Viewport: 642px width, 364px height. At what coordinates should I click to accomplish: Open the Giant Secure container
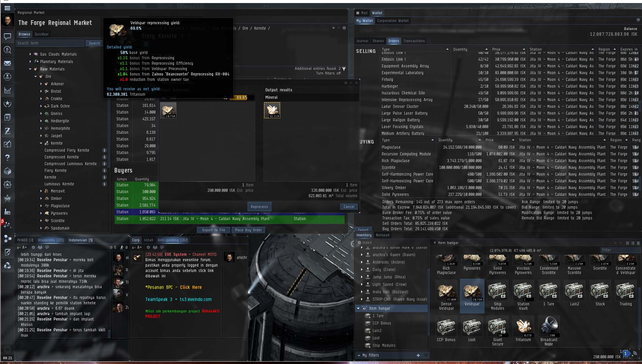(x=498, y=332)
